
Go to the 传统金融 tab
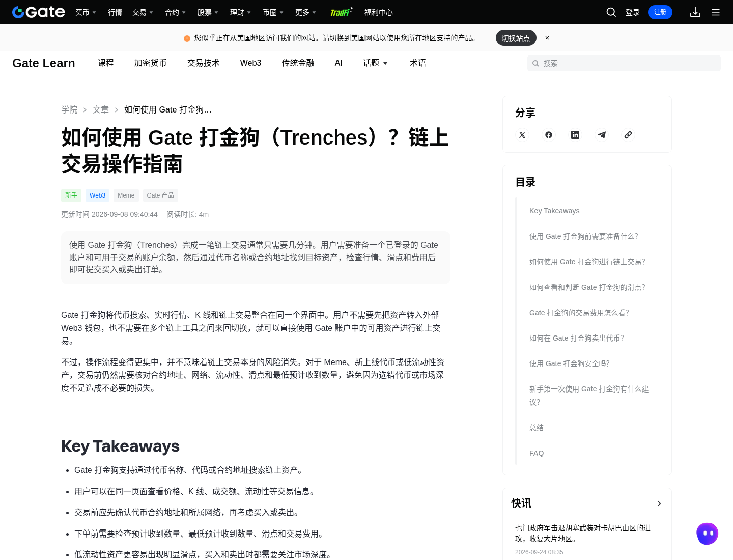pyautogui.click(x=298, y=63)
